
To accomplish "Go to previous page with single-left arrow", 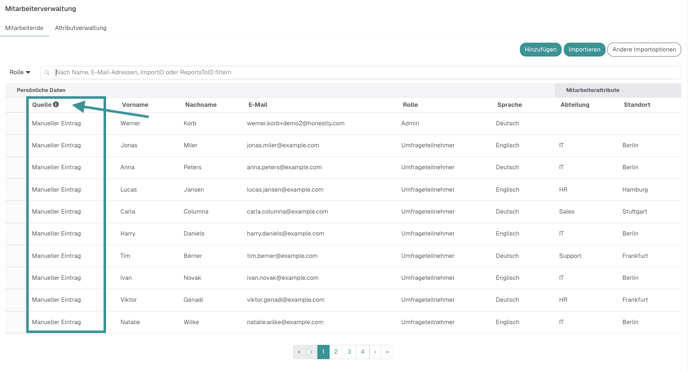I will [x=312, y=352].
